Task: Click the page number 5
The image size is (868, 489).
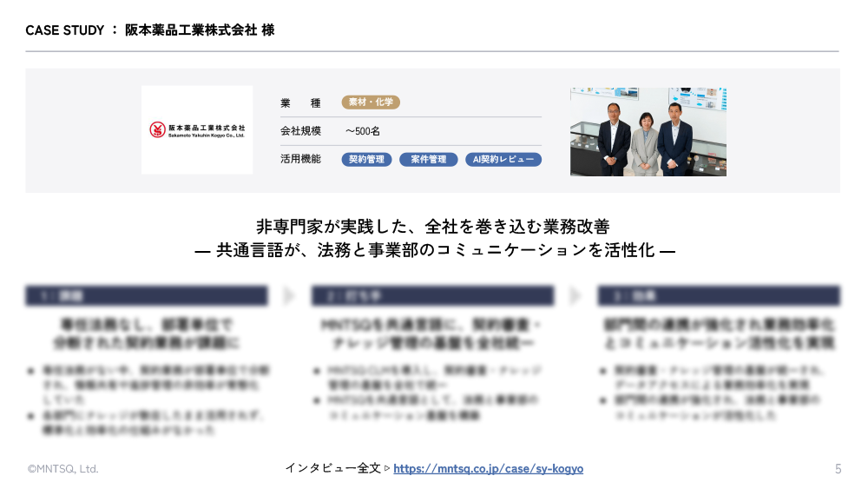Action: coord(838,469)
